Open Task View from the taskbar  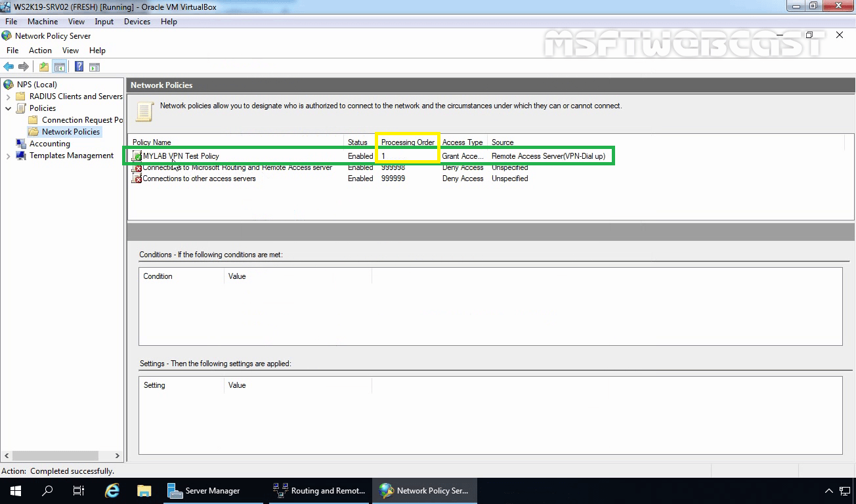(79, 490)
